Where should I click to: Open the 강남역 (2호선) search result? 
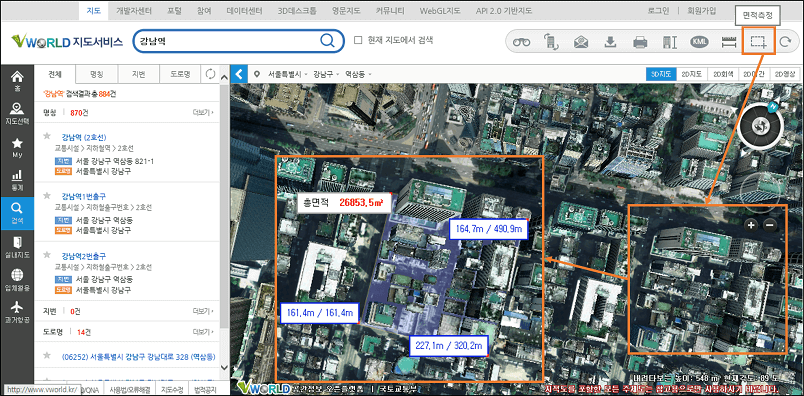tap(84, 137)
